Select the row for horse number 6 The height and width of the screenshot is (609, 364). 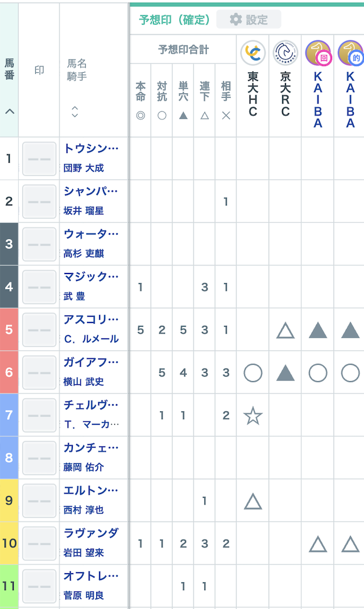[x=8, y=372]
